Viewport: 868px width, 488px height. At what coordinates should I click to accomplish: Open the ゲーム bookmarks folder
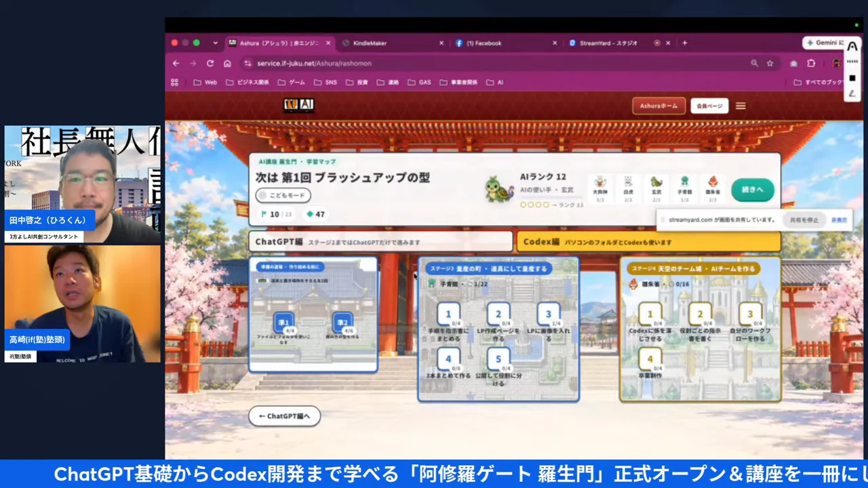291,82
